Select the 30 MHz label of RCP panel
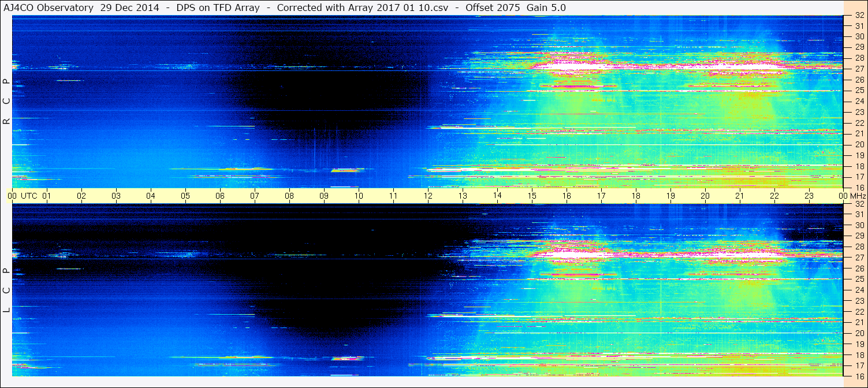868x388 pixels. 859,36
